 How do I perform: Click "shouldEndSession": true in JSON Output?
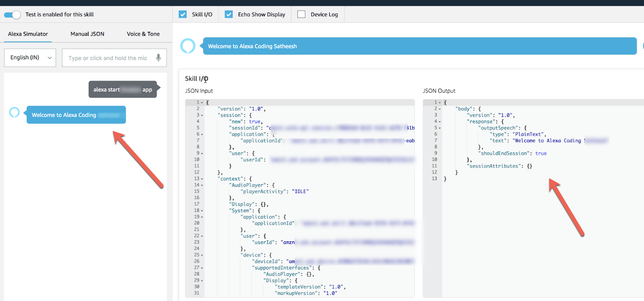tap(512, 153)
